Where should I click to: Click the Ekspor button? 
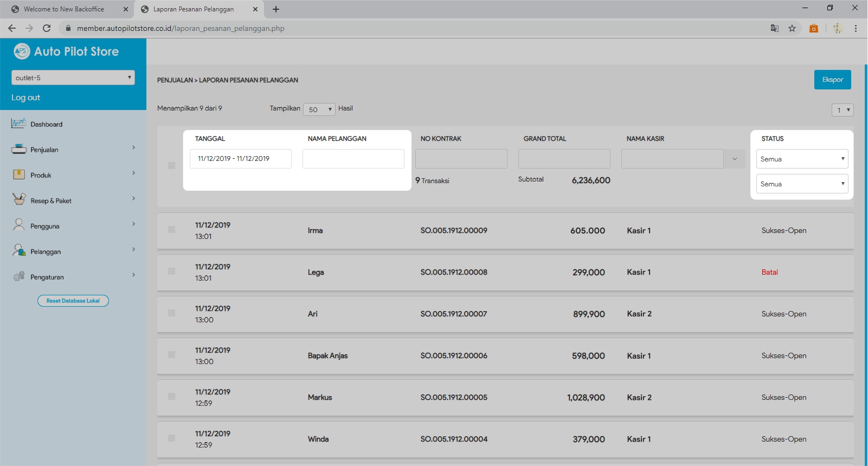(x=832, y=80)
